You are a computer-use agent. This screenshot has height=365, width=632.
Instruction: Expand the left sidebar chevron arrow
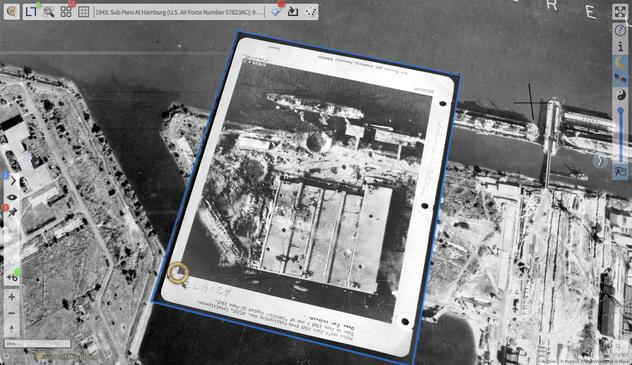(x=12, y=180)
